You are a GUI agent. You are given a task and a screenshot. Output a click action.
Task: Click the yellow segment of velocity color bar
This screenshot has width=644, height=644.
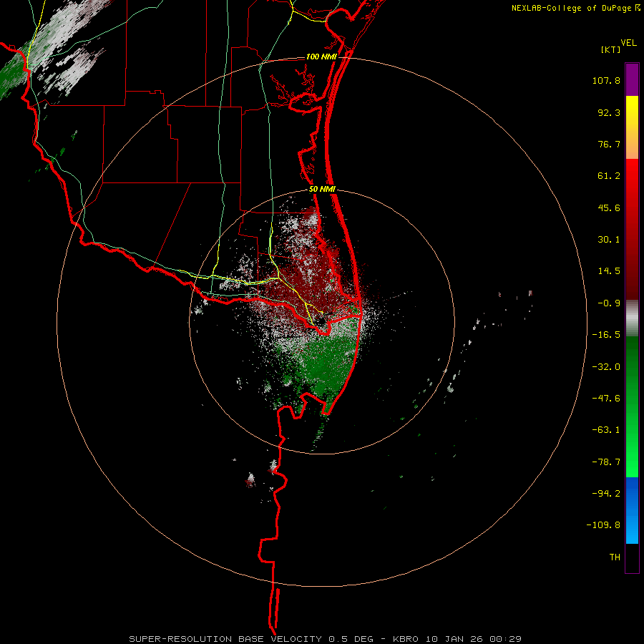pyautogui.click(x=632, y=127)
